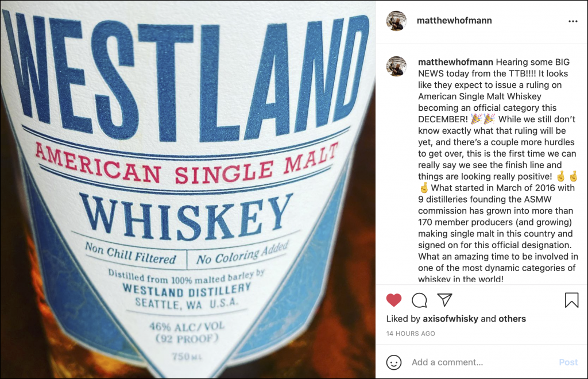The image size is (588, 379).
Task: Click the first crossed-fingers emoji in caption
Action: [x=560, y=176]
